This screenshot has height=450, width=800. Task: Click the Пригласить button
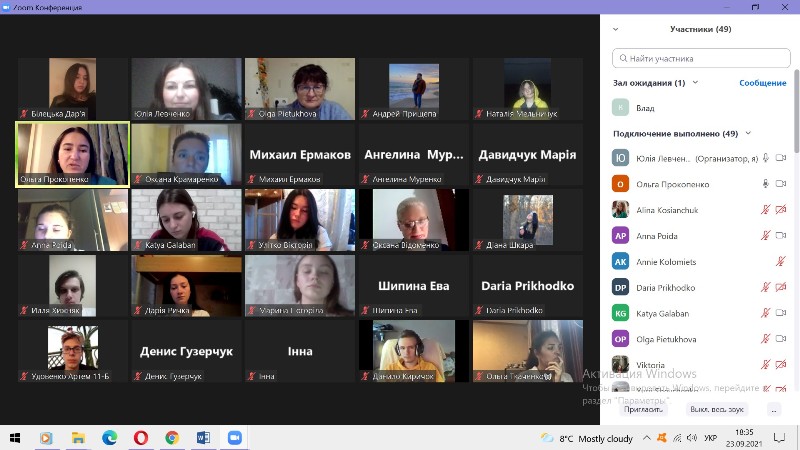pyautogui.click(x=643, y=409)
